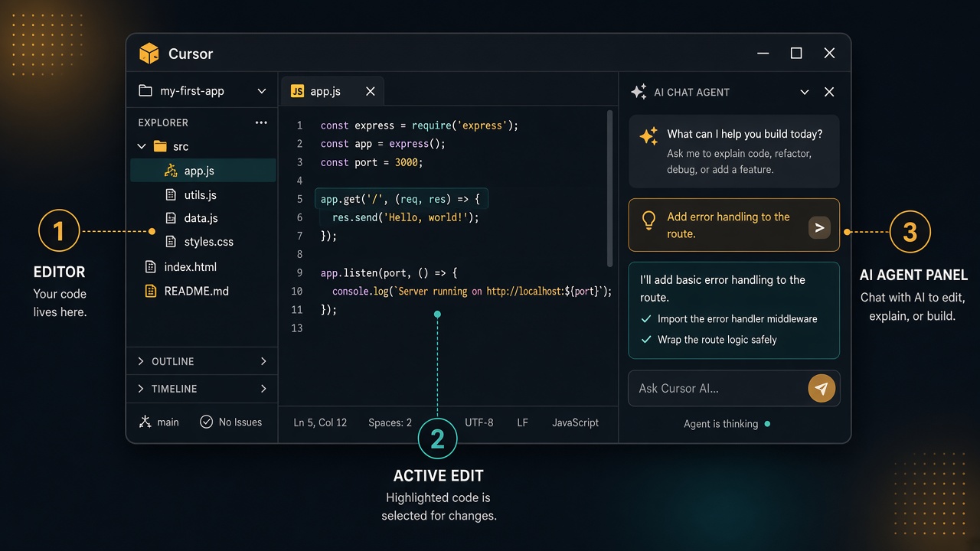Click the file icon next to index.html
Screen dimensions: 980x551
tap(151, 267)
